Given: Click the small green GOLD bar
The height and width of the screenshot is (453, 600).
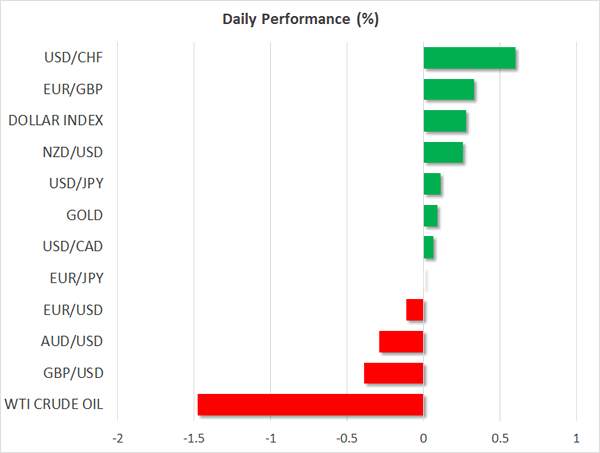Looking at the screenshot, I should [x=430, y=215].
